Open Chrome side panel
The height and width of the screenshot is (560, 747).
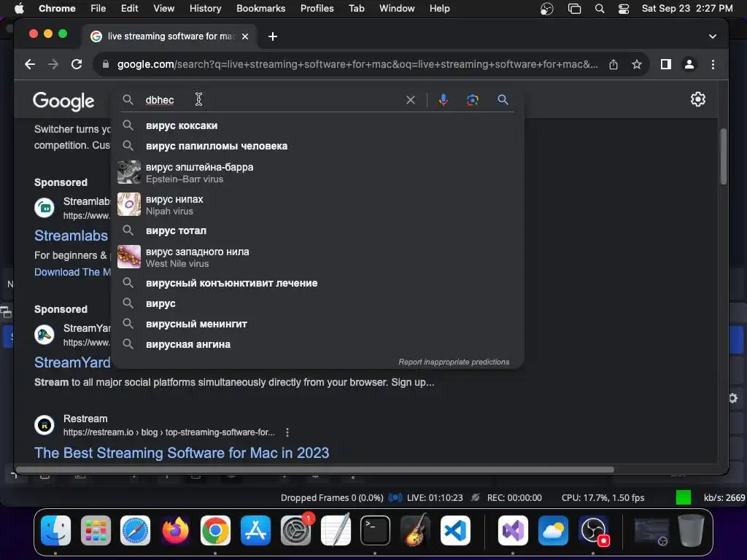click(x=665, y=64)
